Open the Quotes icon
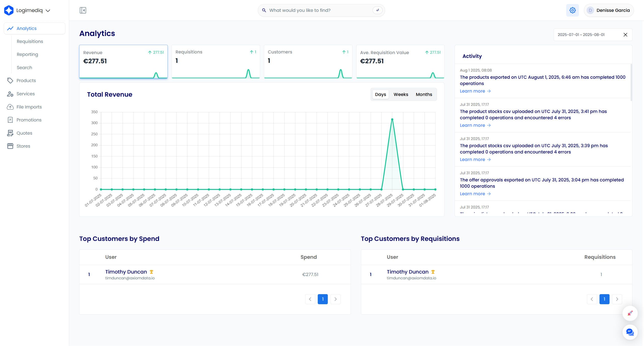The width and height of the screenshot is (644, 346). coord(10,133)
